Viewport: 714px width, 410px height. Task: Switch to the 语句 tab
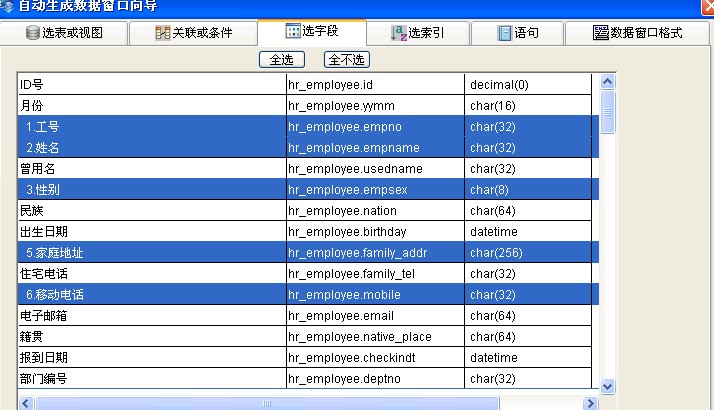pos(519,33)
